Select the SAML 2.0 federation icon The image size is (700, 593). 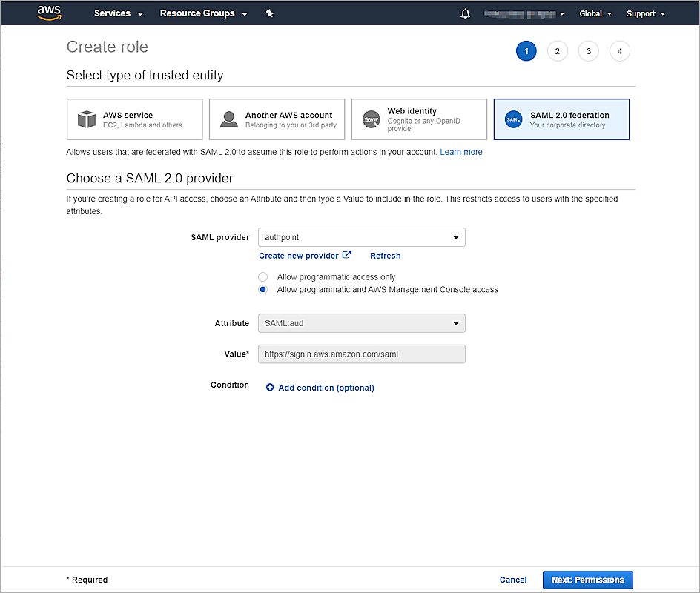(x=513, y=119)
